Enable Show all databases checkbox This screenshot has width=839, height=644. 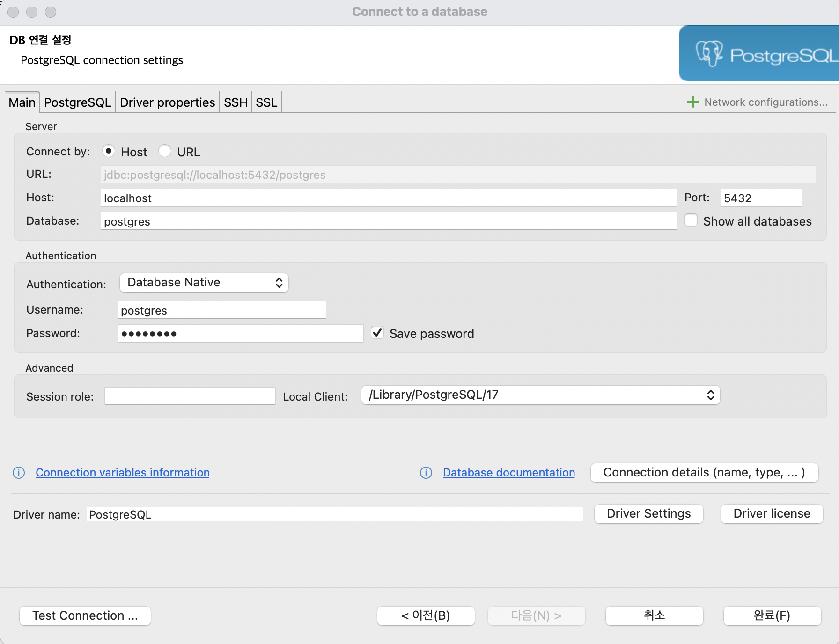click(x=691, y=220)
